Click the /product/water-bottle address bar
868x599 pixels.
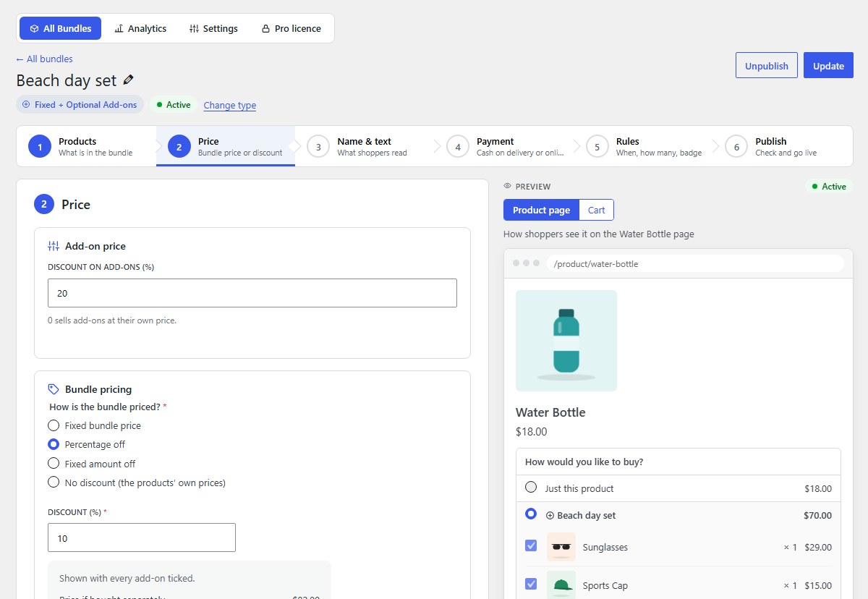point(695,264)
